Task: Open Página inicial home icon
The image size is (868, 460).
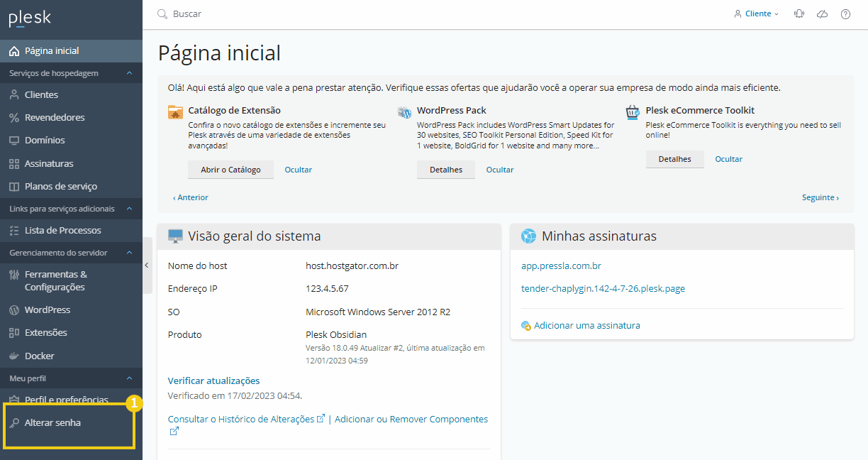Action: (x=14, y=51)
